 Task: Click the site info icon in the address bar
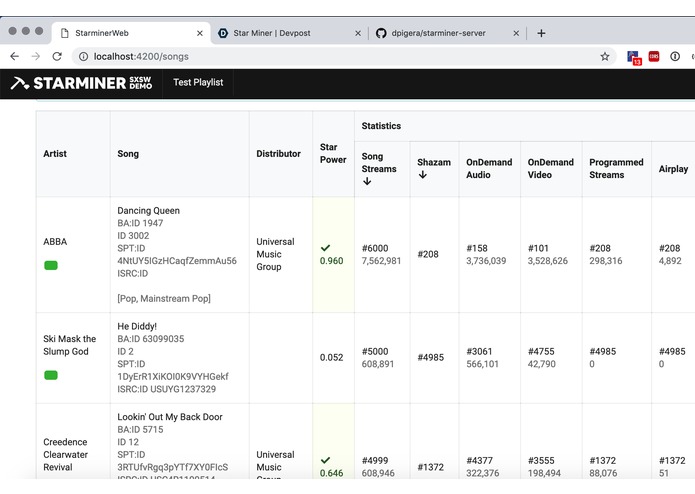(83, 56)
